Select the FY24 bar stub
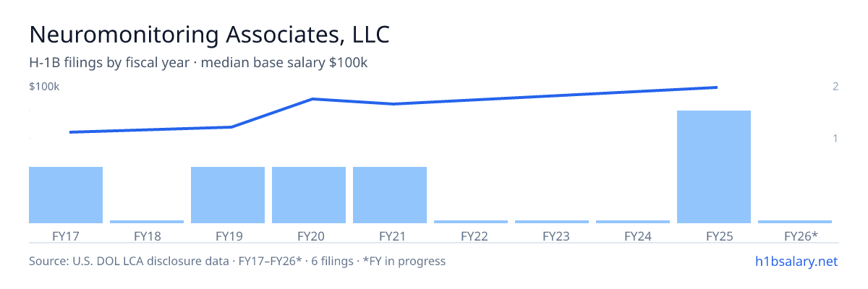 633,222
